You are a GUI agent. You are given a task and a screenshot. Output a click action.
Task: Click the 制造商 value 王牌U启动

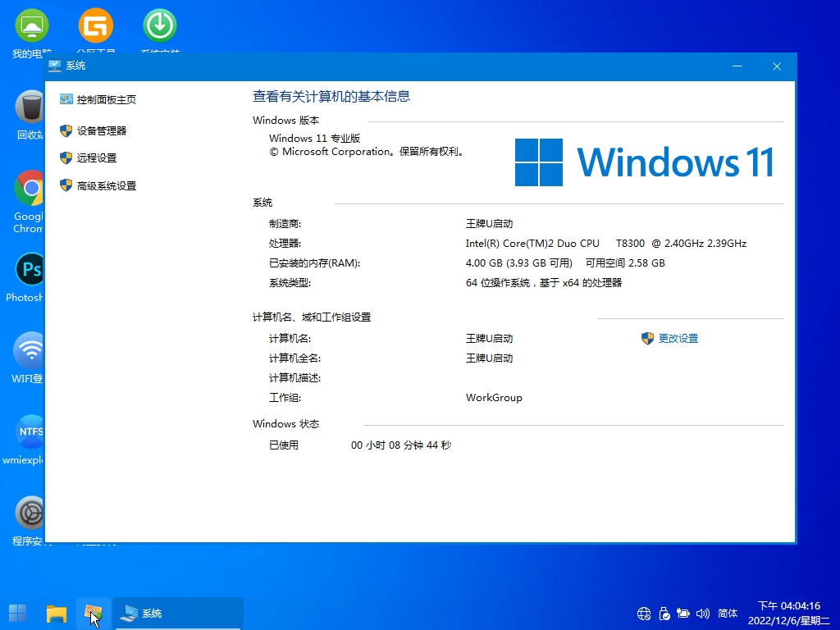[490, 223]
